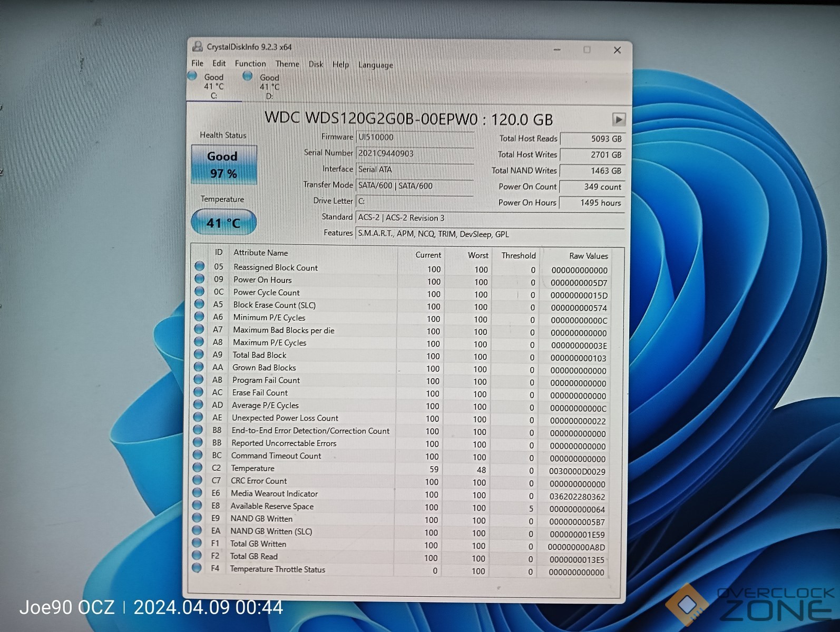Click the Drive Letter field C:

[x=415, y=202]
